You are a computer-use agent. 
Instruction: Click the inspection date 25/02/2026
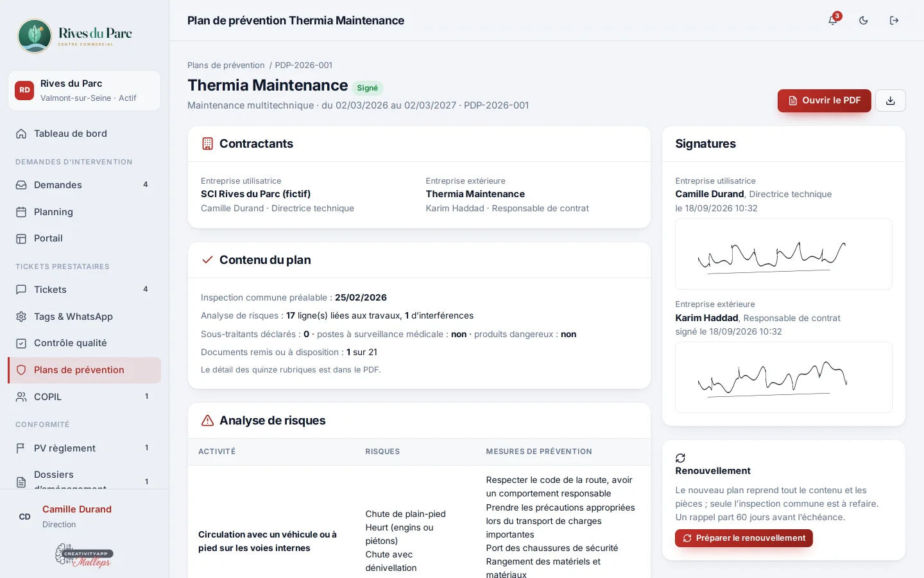click(x=361, y=297)
